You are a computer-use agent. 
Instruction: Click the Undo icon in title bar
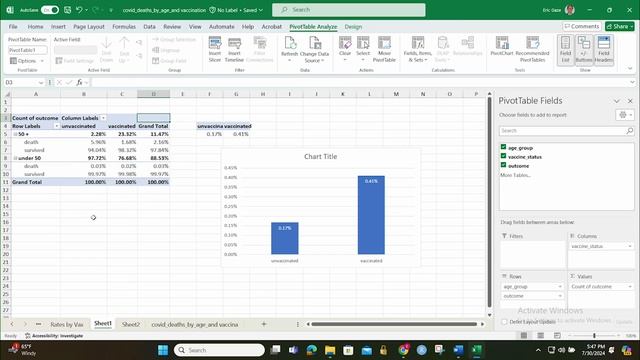[x=80, y=10]
